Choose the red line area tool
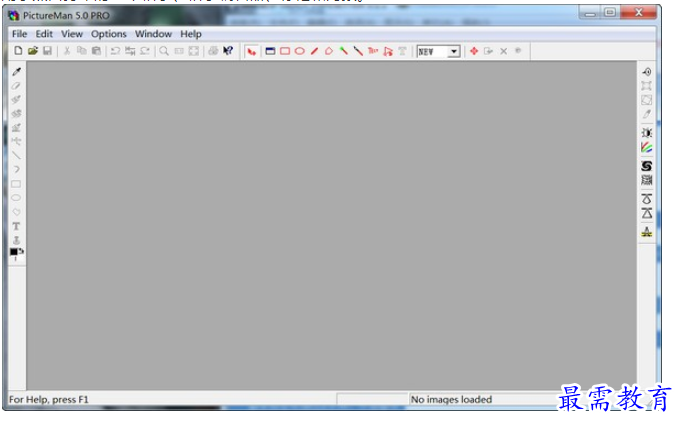The width and height of the screenshot is (680, 430). 314,51
